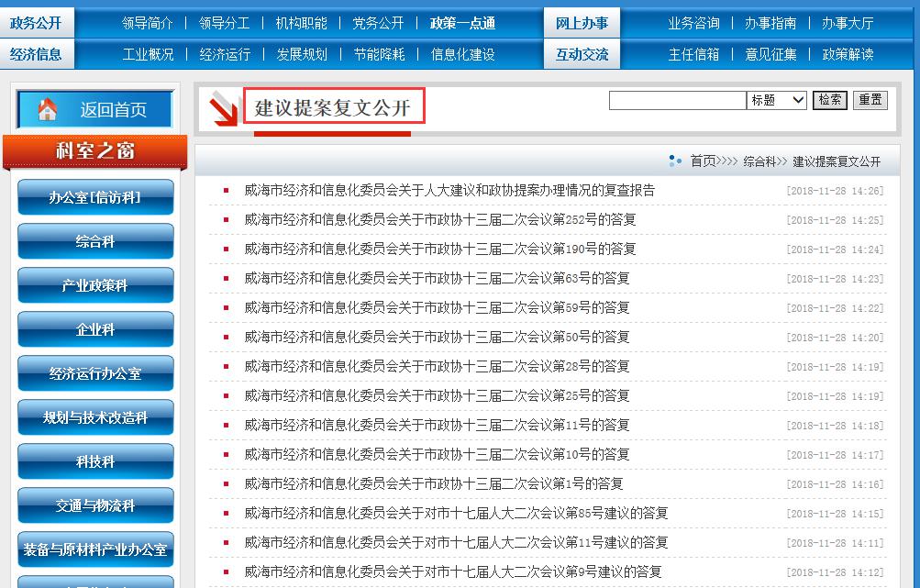Select the 综合科 sidebar button

95,241
